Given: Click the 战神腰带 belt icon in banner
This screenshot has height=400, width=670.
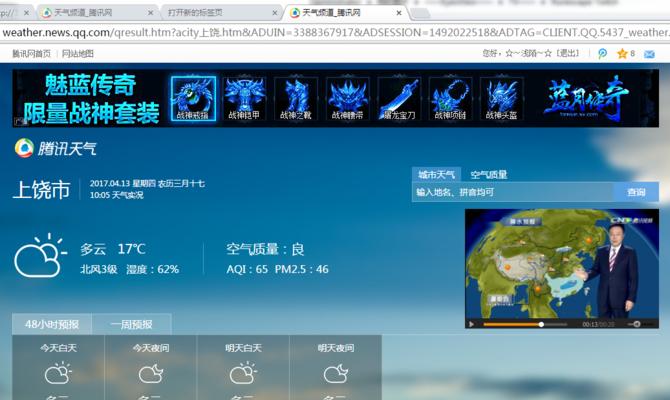Looking at the screenshot, I should point(347,99).
